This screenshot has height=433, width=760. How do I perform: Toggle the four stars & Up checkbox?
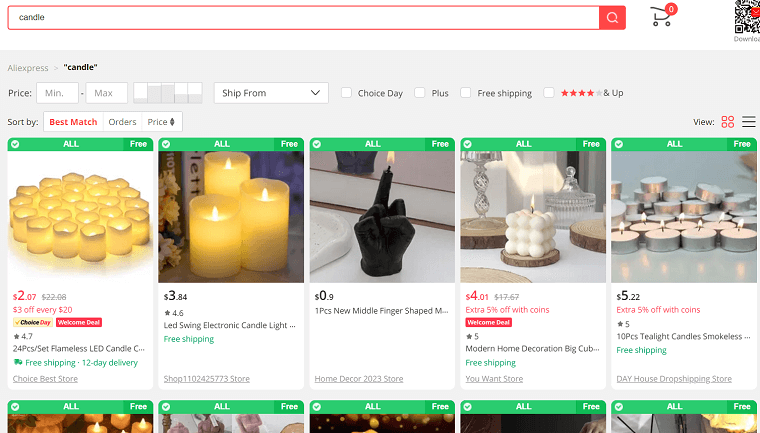549,93
